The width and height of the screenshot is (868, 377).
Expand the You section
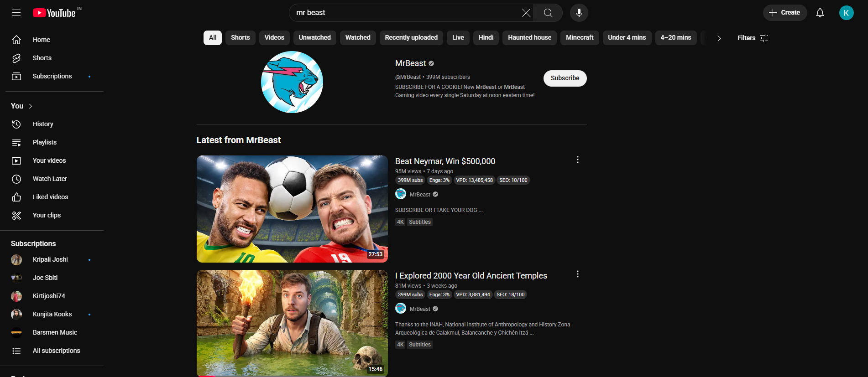[22, 106]
